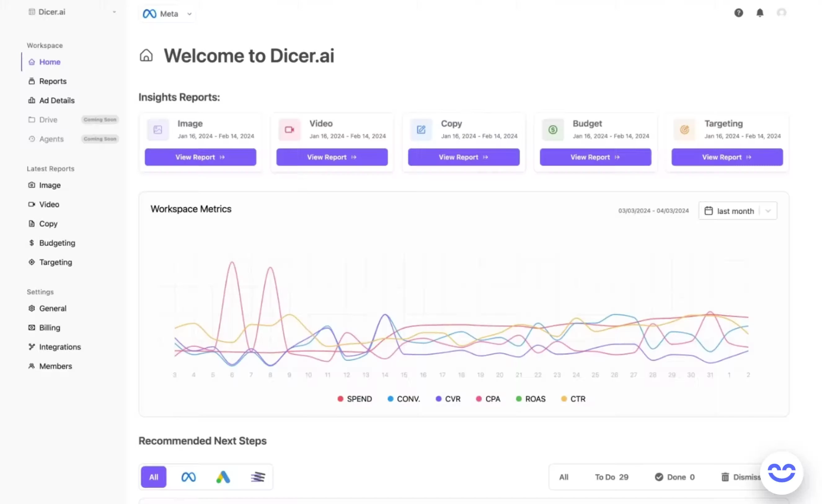View Report for Video insights
This screenshot has width=822, height=504.
(x=332, y=157)
